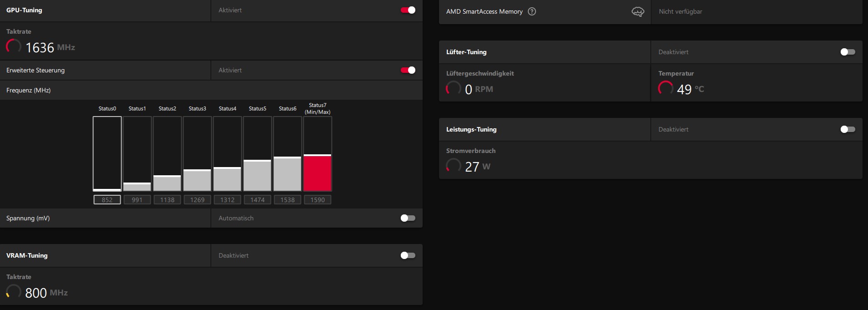Turn off Erweiterte Steuerung switch
868x310 pixels.
click(x=408, y=70)
